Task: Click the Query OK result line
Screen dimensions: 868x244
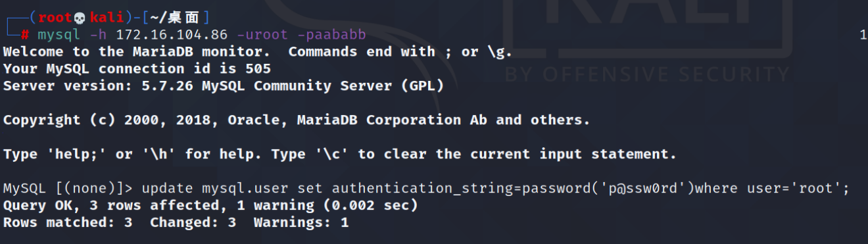Action: coord(210,206)
